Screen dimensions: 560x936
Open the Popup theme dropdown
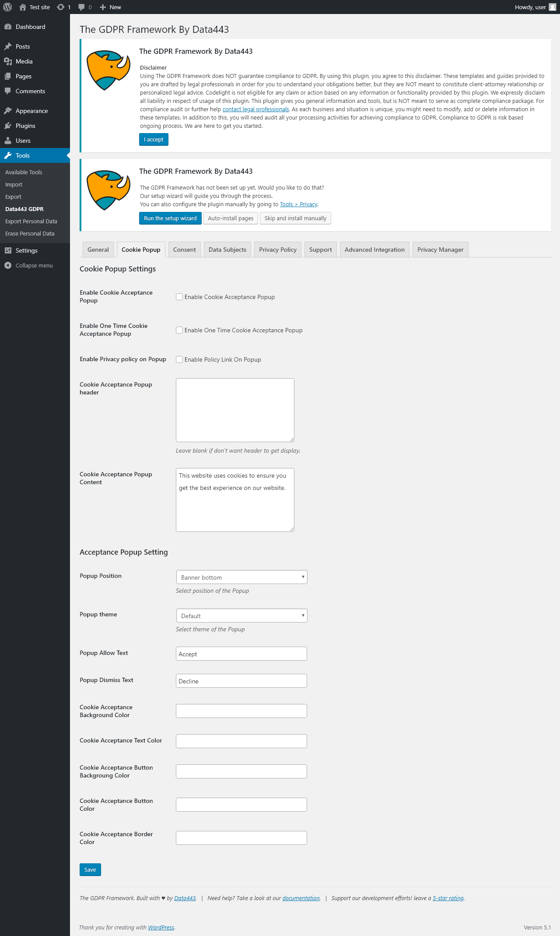click(241, 616)
